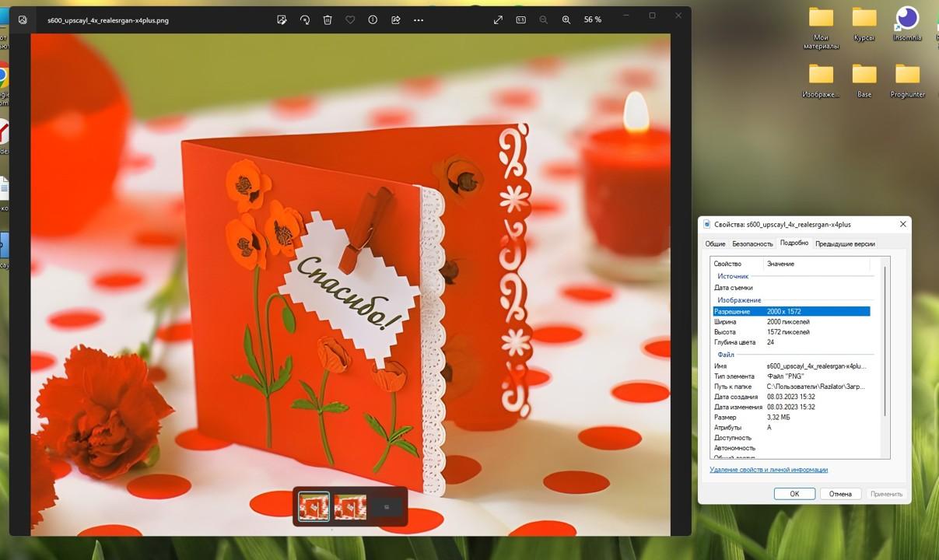Select the first thumbnail in the filmstrip
This screenshot has height=560, width=939.
(x=314, y=506)
